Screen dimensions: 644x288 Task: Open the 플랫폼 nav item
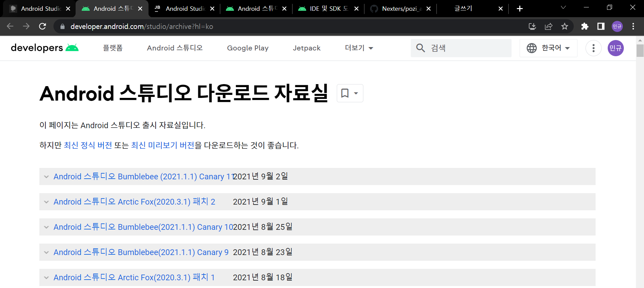(x=113, y=48)
